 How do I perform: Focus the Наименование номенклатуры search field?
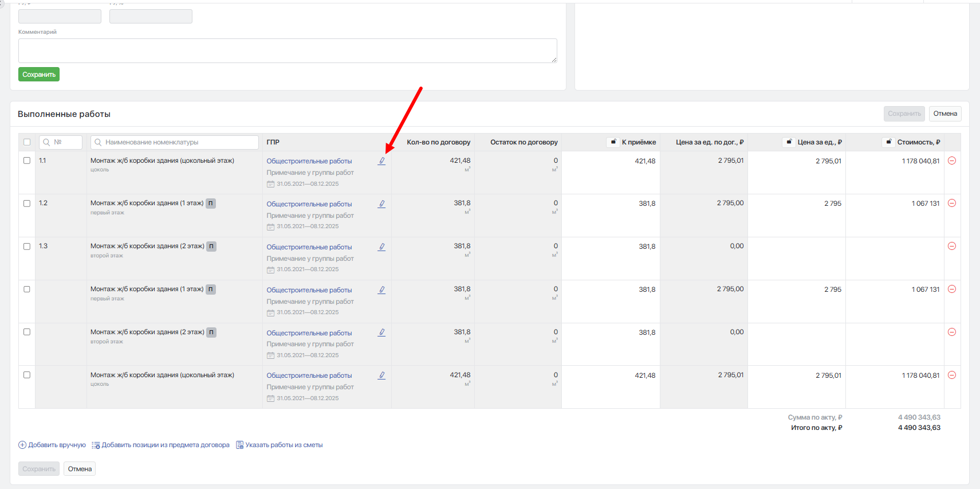click(175, 142)
